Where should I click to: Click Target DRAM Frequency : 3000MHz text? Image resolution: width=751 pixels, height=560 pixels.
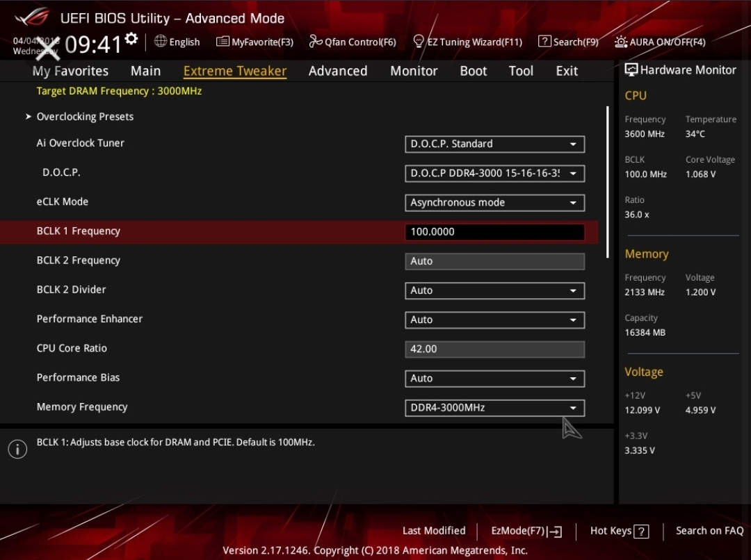click(119, 91)
